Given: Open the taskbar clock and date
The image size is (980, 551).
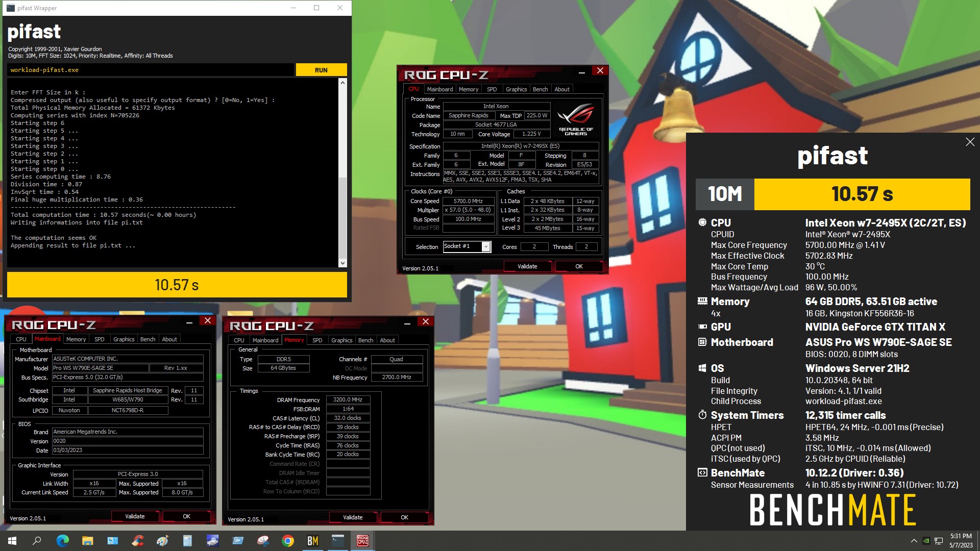Looking at the screenshot, I should pyautogui.click(x=961, y=541).
